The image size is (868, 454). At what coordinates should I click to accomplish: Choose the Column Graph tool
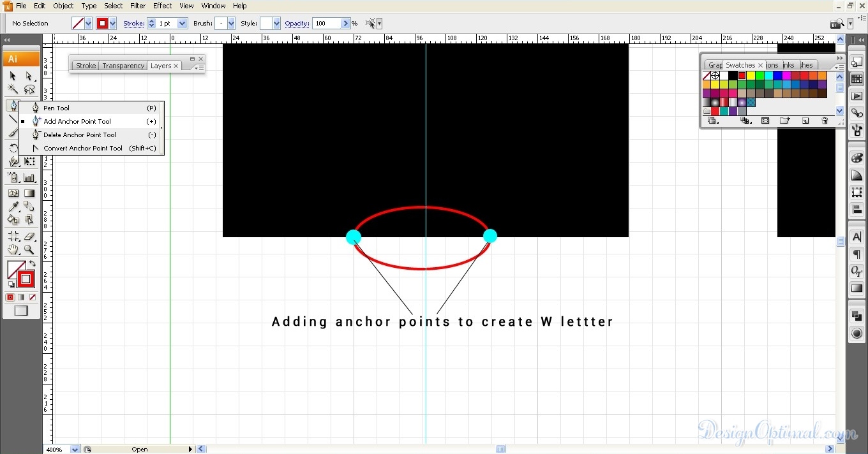pos(29,178)
